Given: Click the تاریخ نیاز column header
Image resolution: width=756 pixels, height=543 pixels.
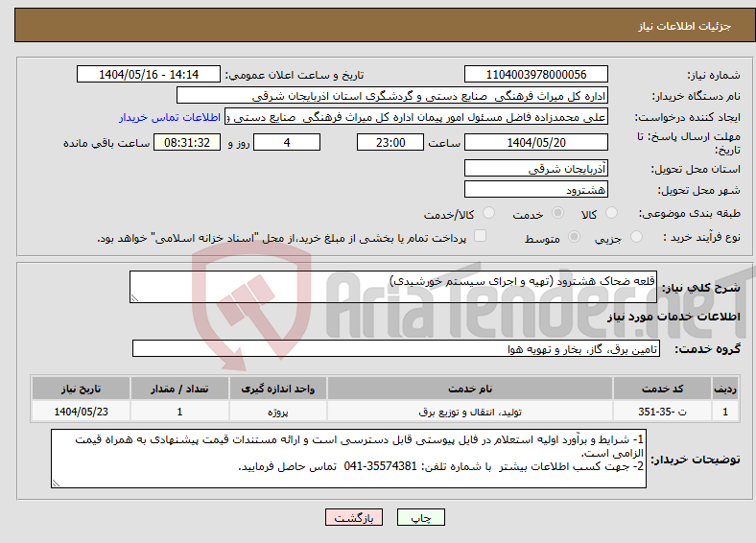Looking at the screenshot, I should (81, 389).
